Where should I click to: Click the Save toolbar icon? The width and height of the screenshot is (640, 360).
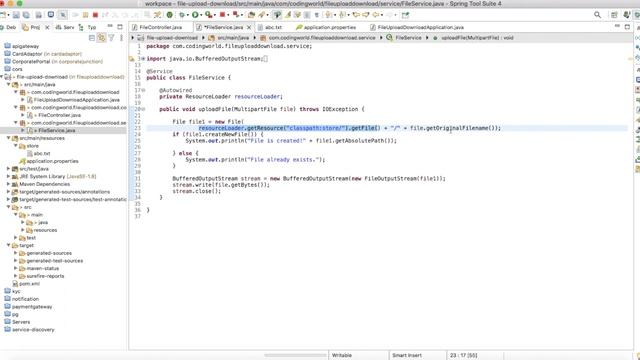coord(16,15)
